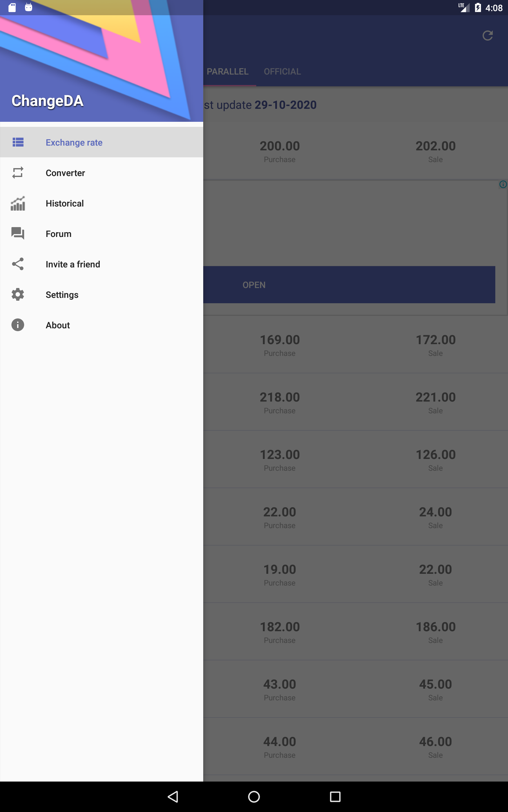The height and width of the screenshot is (812, 508).
Task: Tap the LTE signal status icon
Action: coord(464,7)
